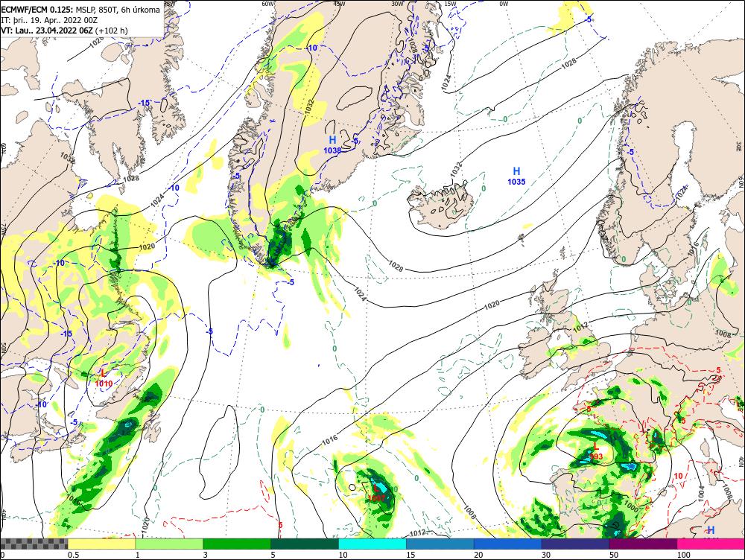Click the blue "H" above the 1035 value

pyautogui.click(x=516, y=171)
